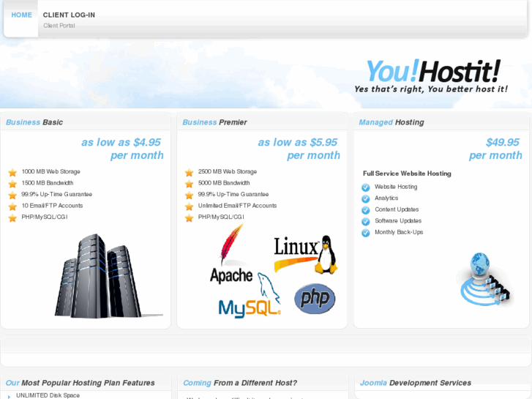Click Our Most Popular Hosting Plan Features heading
Image resolution: width=532 pixels, height=399 pixels.
[80, 383]
